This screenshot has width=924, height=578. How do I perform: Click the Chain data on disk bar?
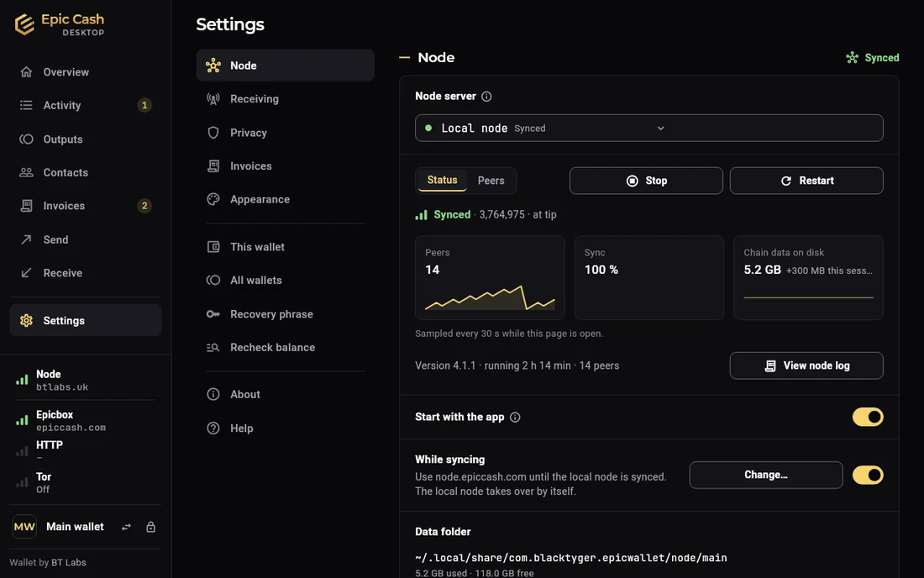808,297
